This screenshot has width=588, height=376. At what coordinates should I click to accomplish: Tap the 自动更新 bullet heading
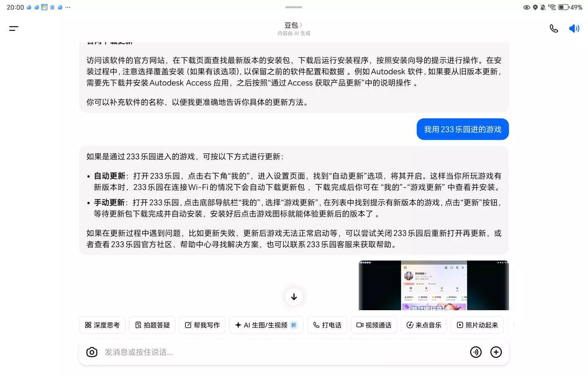(109, 176)
